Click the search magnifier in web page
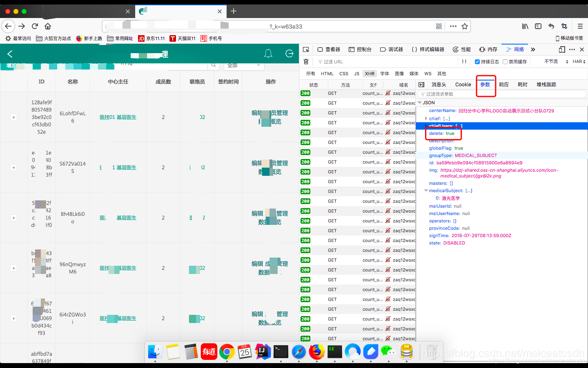This screenshot has width=588, height=368. click(x=214, y=65)
